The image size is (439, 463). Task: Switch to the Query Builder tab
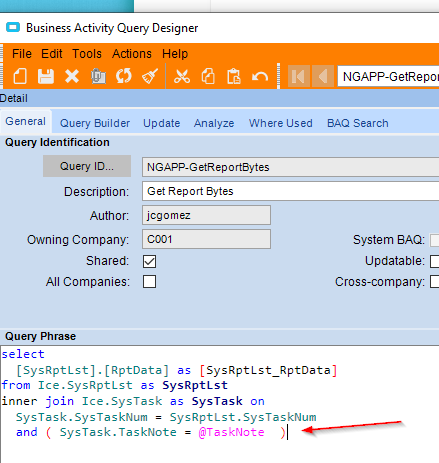pyautogui.click(x=95, y=123)
